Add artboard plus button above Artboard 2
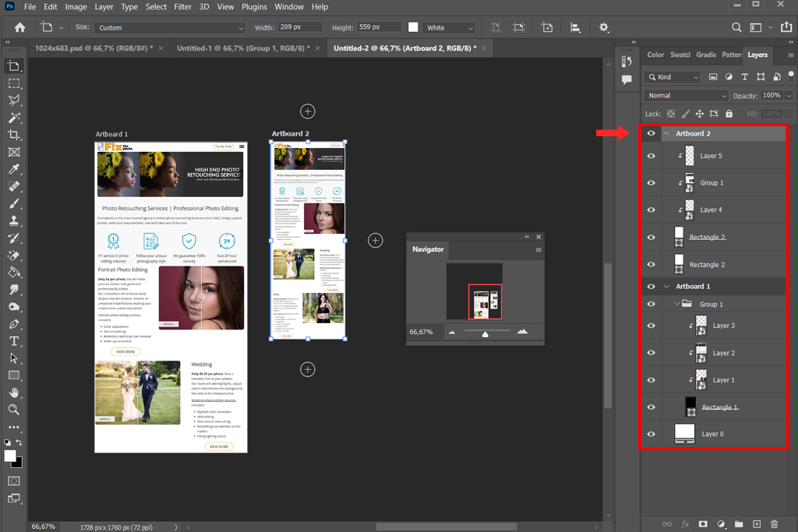This screenshot has width=798, height=532. pos(307,111)
